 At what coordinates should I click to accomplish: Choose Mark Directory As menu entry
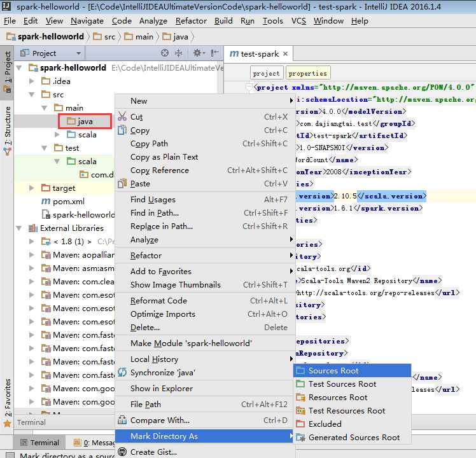(204, 436)
